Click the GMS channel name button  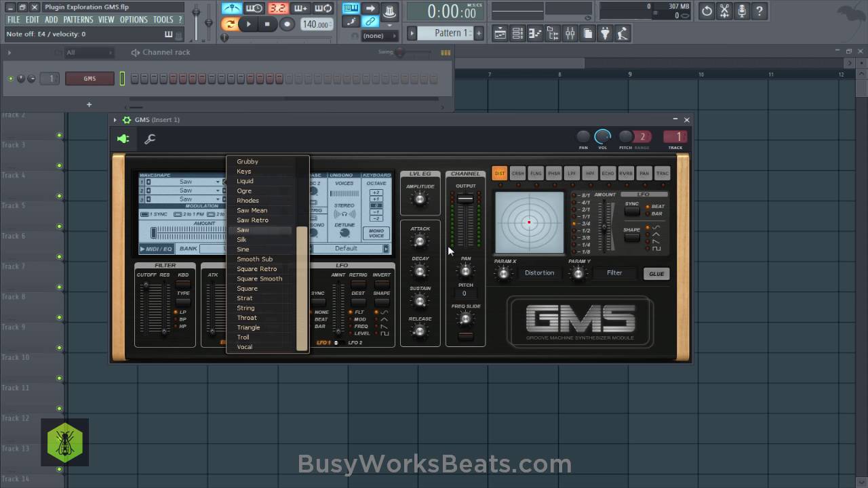90,79
